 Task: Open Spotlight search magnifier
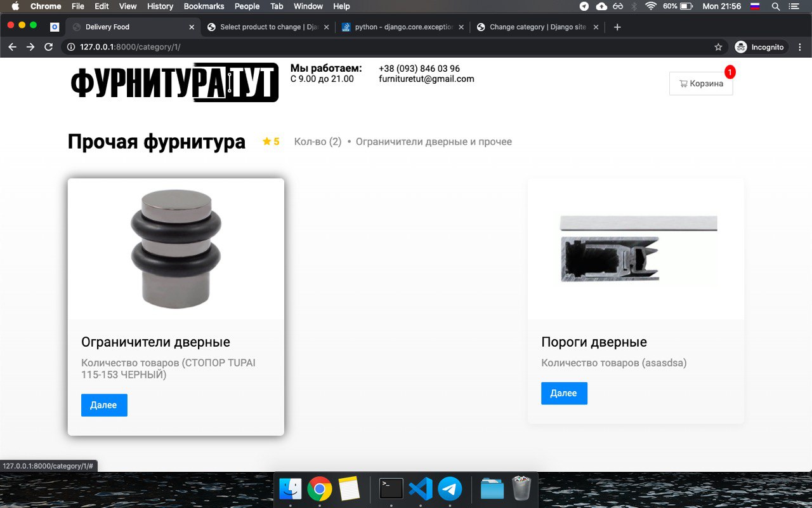[775, 6]
